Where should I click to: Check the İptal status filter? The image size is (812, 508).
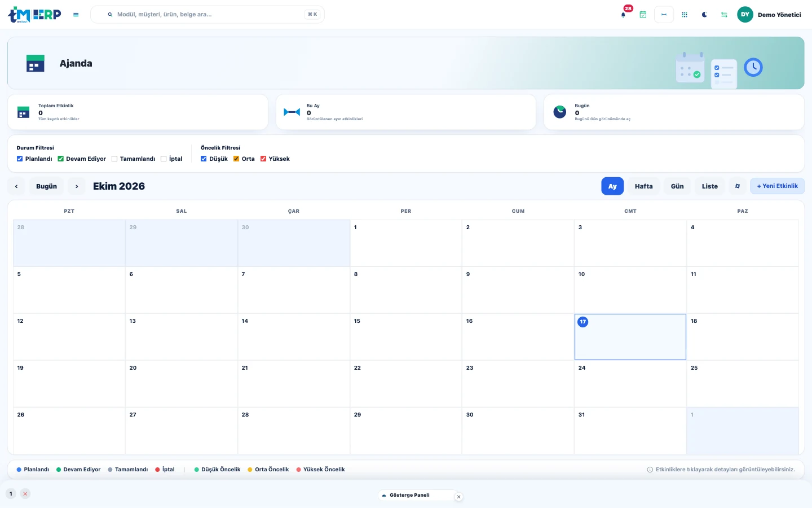click(164, 159)
